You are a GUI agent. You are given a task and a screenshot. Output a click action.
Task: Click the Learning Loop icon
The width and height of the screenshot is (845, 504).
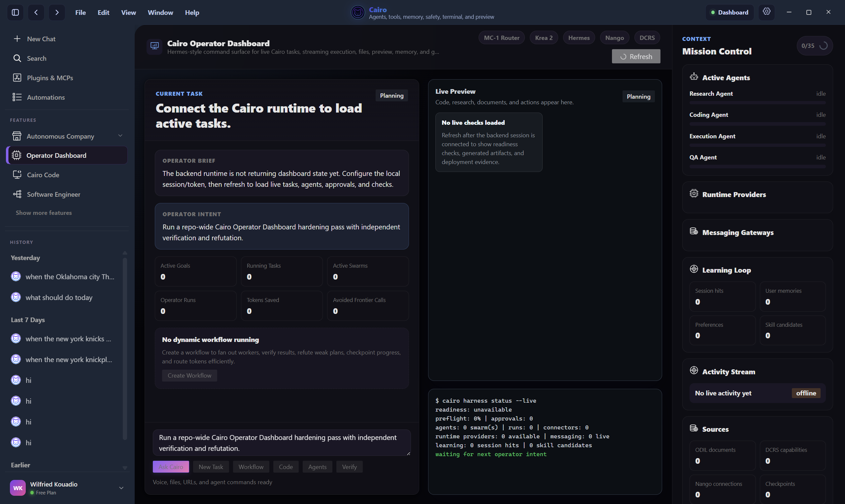(x=694, y=269)
